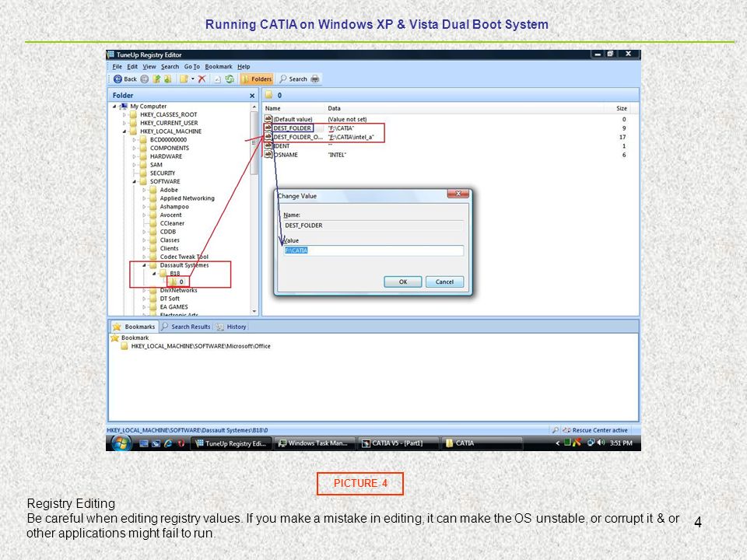This screenshot has height=560, width=747.
Task: Click the Name column header
Action: tap(272, 109)
